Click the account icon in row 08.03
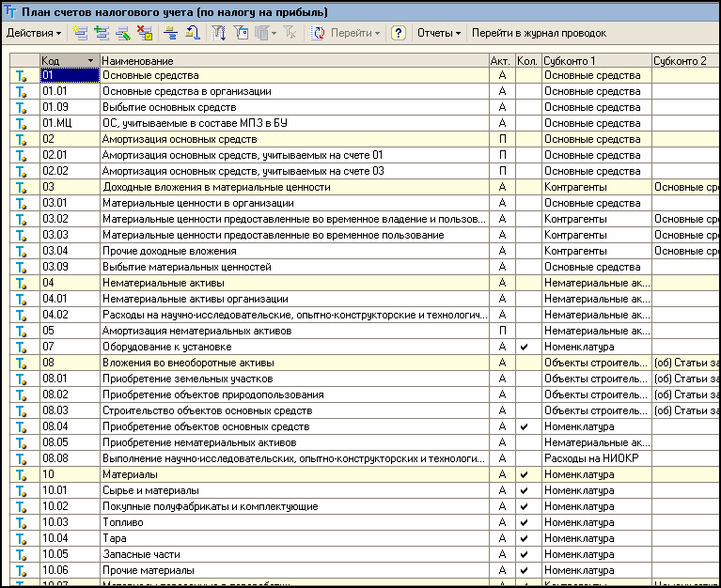Image resolution: width=721 pixels, height=588 pixels. tap(22, 410)
